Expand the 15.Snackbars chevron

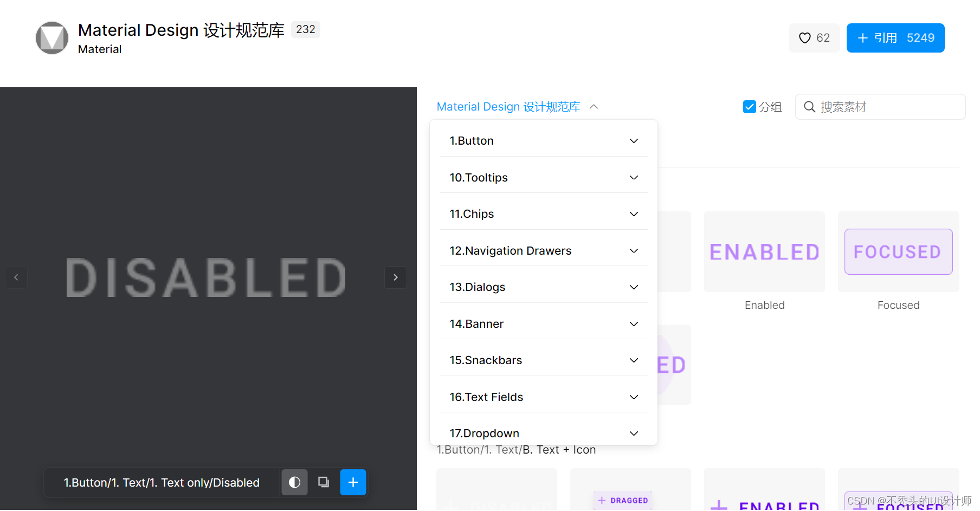634,360
